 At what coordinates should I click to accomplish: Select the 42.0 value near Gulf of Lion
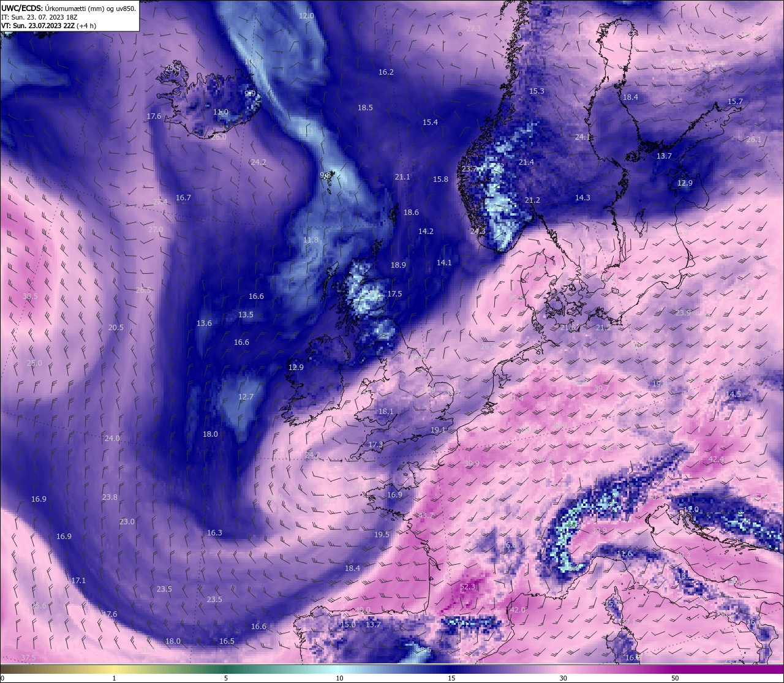pos(518,609)
